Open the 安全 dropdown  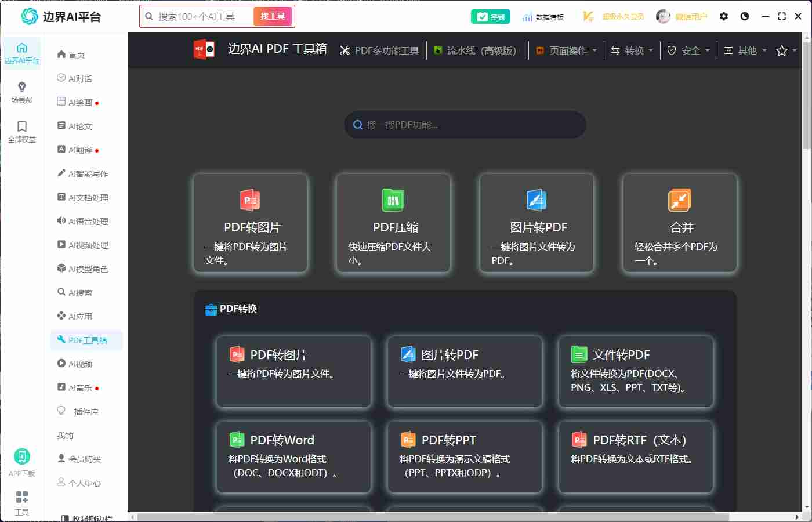tap(688, 50)
